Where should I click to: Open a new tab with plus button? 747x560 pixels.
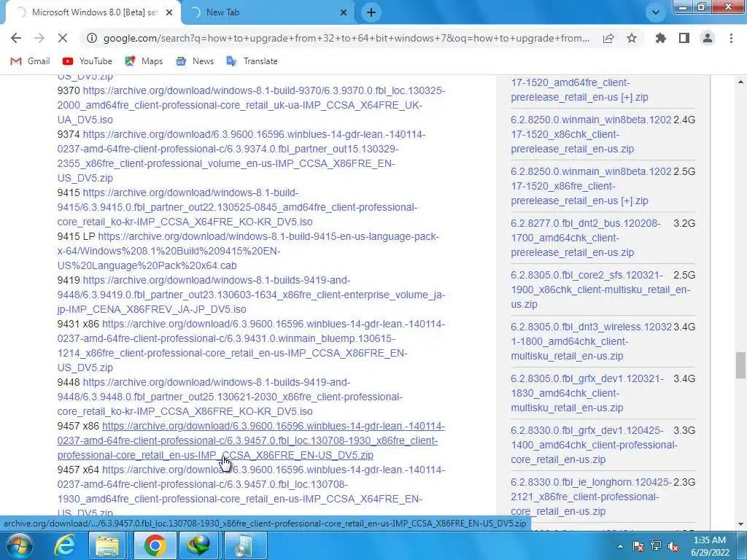[371, 12]
